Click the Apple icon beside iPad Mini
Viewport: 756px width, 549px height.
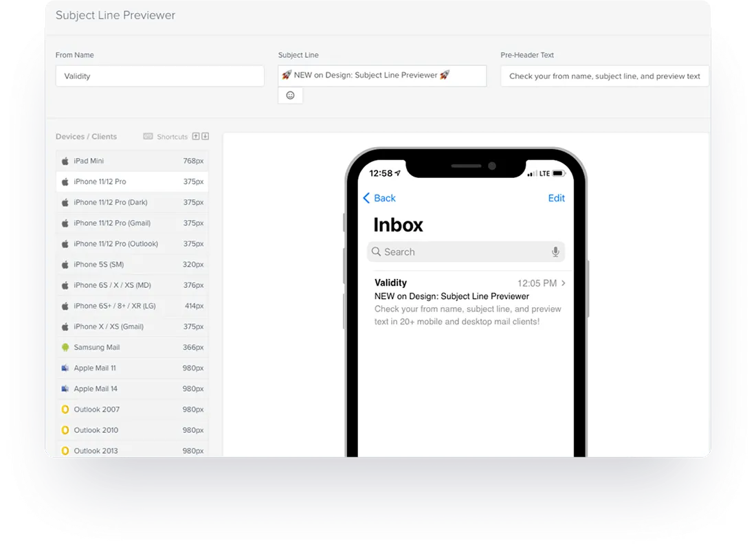tap(65, 161)
